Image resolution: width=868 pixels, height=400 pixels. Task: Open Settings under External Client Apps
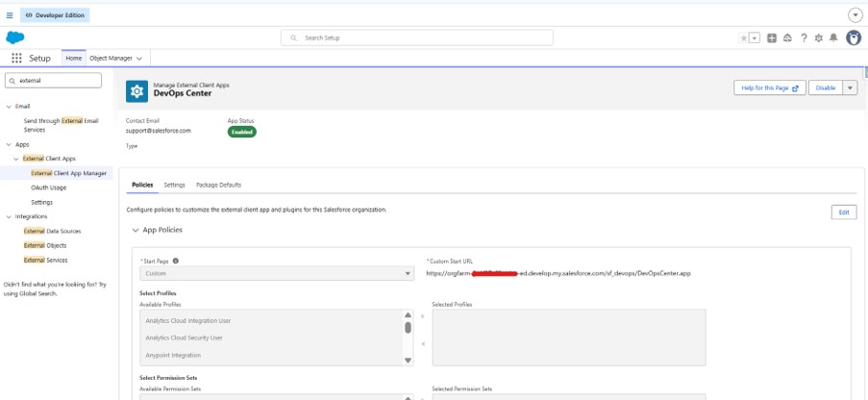point(42,202)
